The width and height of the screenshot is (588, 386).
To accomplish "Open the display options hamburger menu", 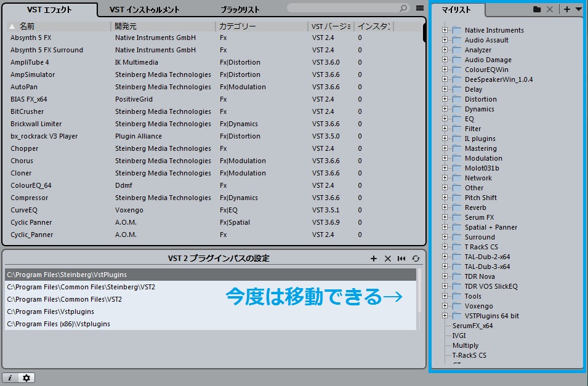I will coord(420,8).
